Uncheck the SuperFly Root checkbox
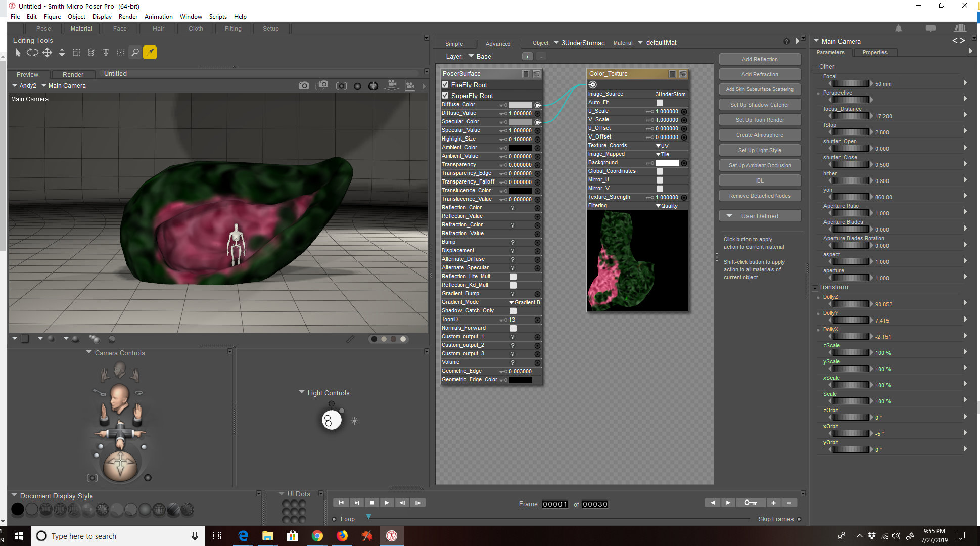This screenshot has height=546, width=980. pyautogui.click(x=445, y=96)
